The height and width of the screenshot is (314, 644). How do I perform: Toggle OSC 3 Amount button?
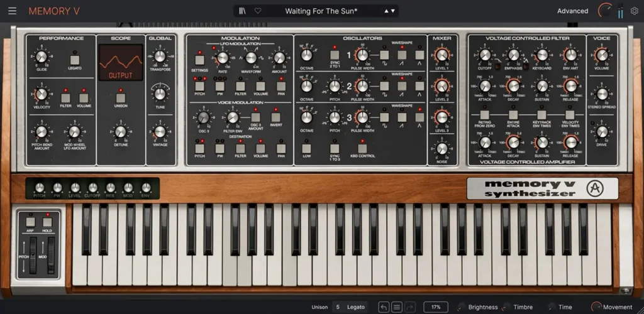(x=256, y=117)
